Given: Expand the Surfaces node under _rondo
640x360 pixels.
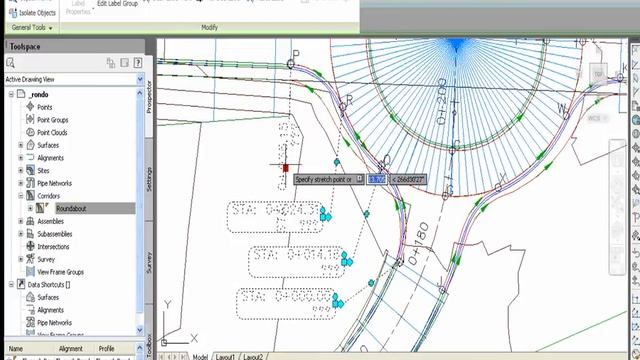Looking at the screenshot, I should (x=20, y=145).
